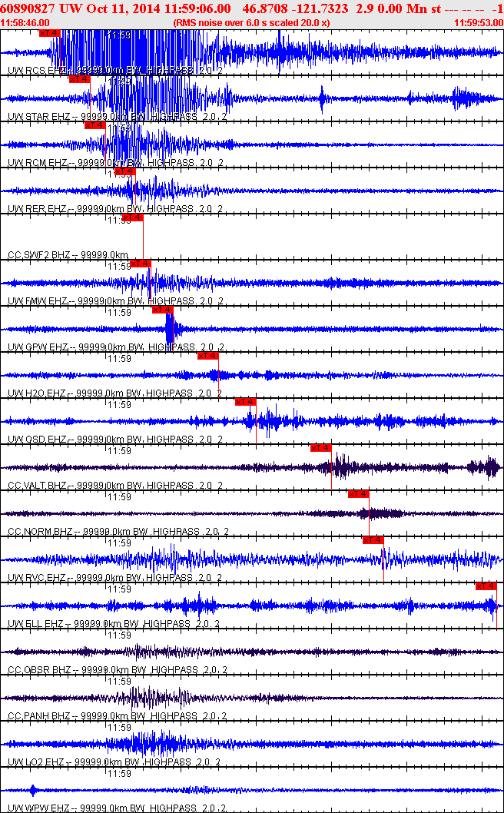Select the xT 4 pick flag on RCM trace
This screenshot has width=504, height=813.
[95, 125]
